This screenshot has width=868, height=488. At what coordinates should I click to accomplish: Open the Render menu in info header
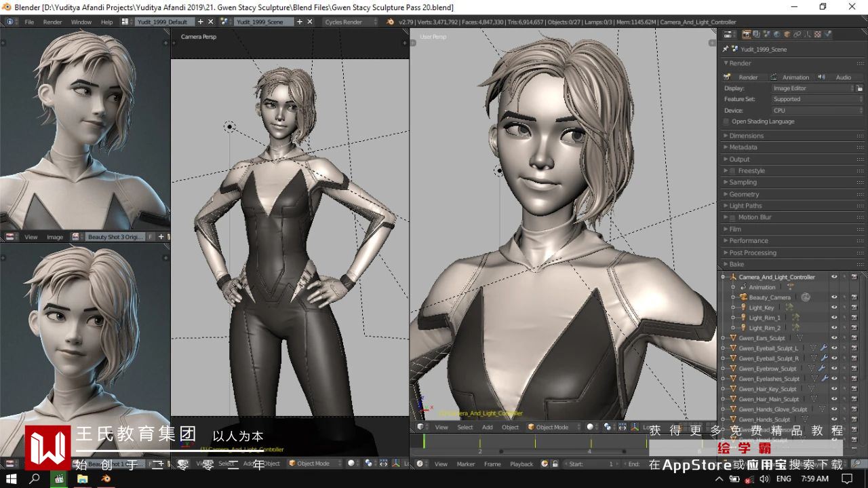52,22
